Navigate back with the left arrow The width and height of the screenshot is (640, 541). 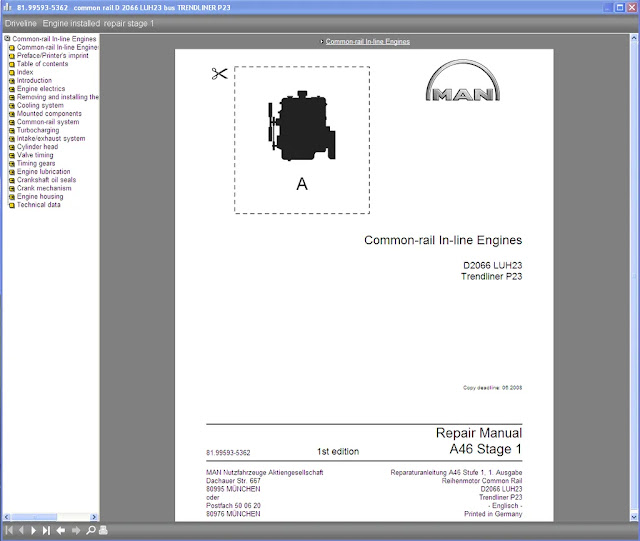coord(61,530)
